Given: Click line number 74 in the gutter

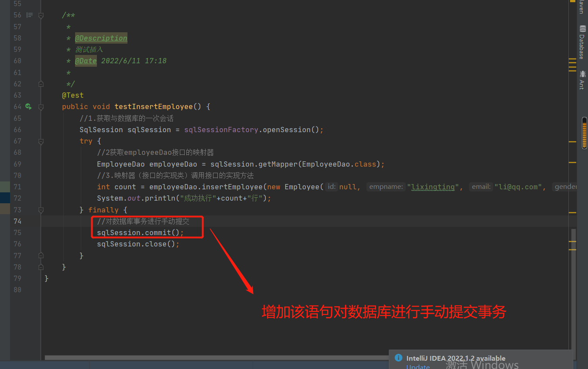Looking at the screenshot, I should tap(17, 221).
